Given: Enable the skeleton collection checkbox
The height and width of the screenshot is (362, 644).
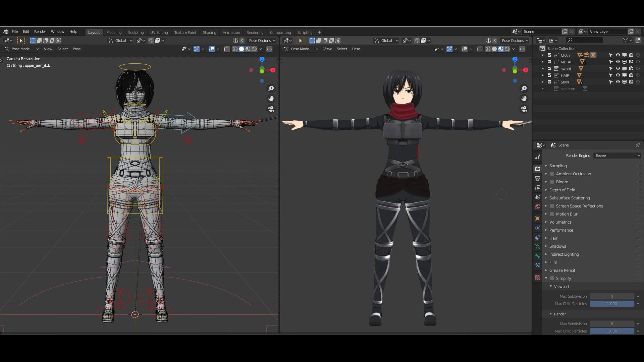Looking at the screenshot, I should [549, 89].
